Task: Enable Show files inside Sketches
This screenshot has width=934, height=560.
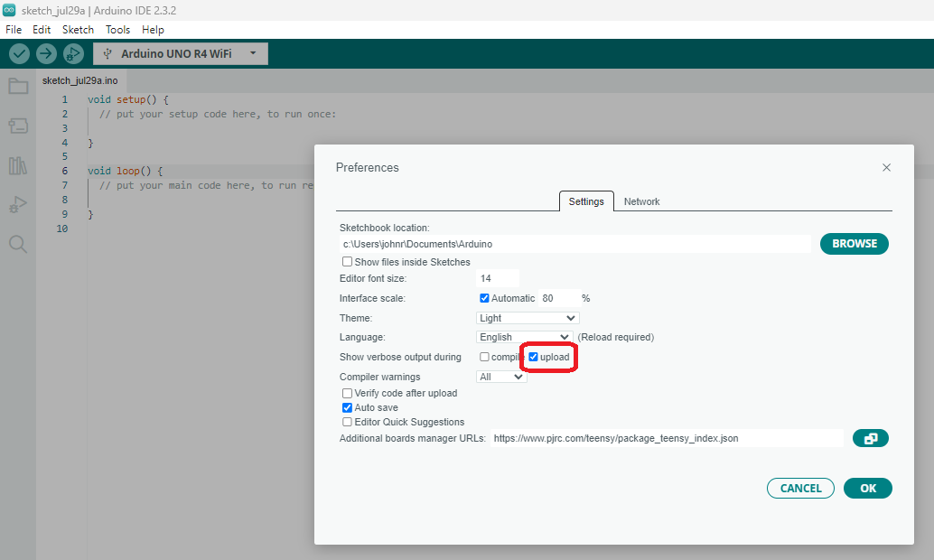Action: 347,261
